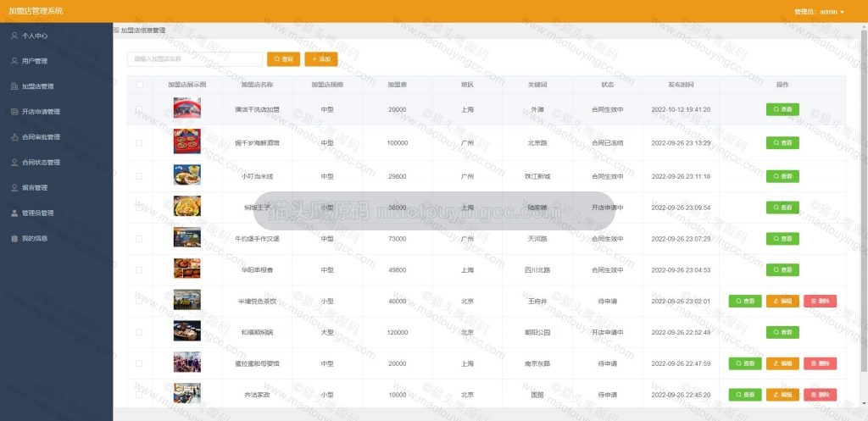This screenshot has height=421, width=868.
Task: Click the 加盟店名称 column header
Action: click(257, 85)
